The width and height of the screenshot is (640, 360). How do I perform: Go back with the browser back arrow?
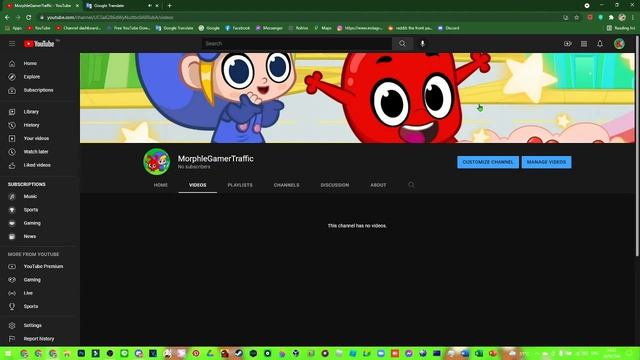point(7,18)
